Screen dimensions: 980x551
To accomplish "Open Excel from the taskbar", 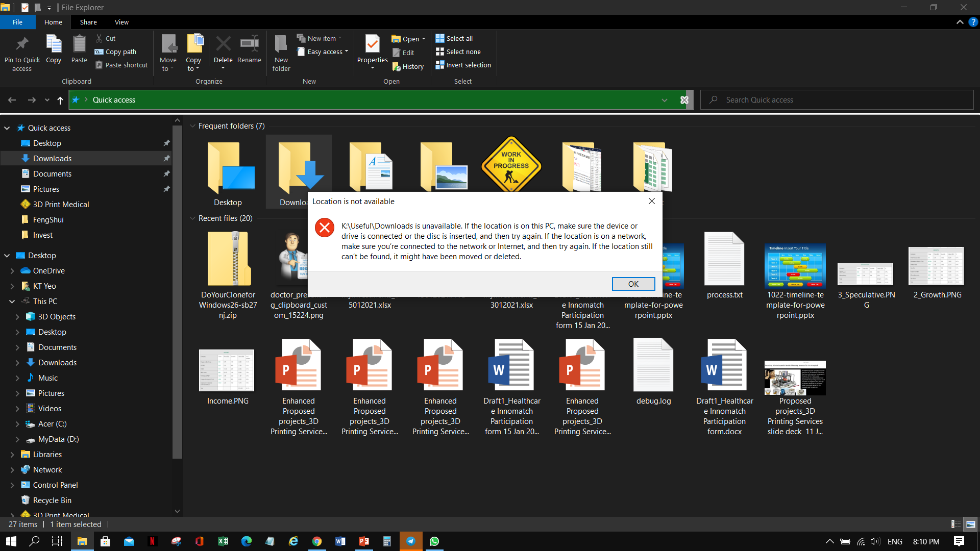I will pos(223,541).
